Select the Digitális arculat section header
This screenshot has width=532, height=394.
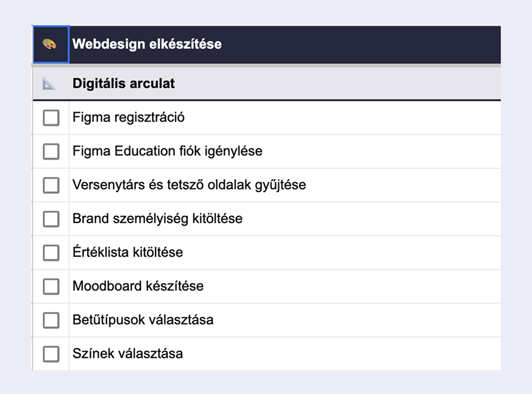[124, 83]
